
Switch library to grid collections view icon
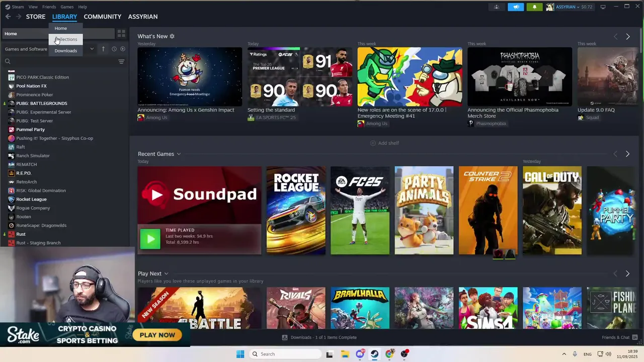pos(121,34)
